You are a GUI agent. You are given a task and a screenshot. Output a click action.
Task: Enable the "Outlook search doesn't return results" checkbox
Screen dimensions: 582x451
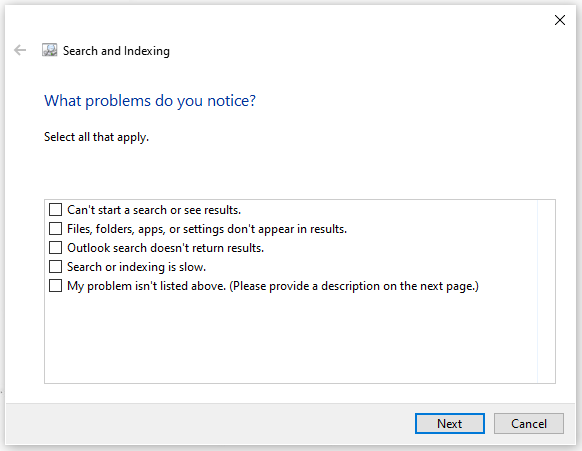[x=55, y=248]
